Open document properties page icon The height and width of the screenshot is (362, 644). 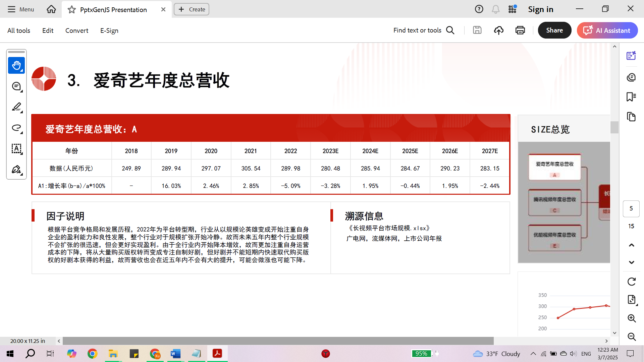pyautogui.click(x=632, y=300)
